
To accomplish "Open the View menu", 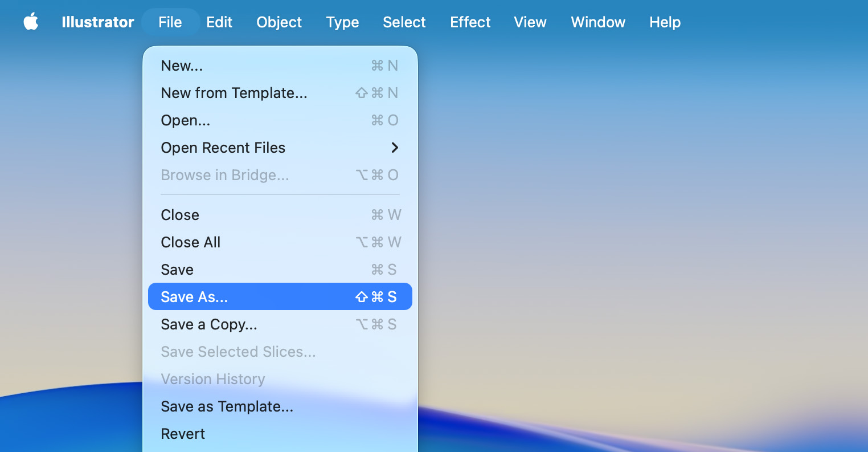I will point(530,22).
